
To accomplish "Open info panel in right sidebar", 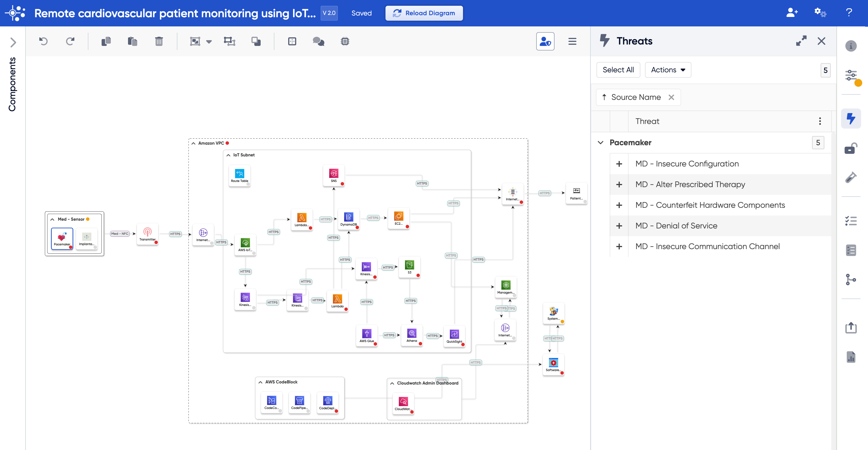I will [x=851, y=46].
